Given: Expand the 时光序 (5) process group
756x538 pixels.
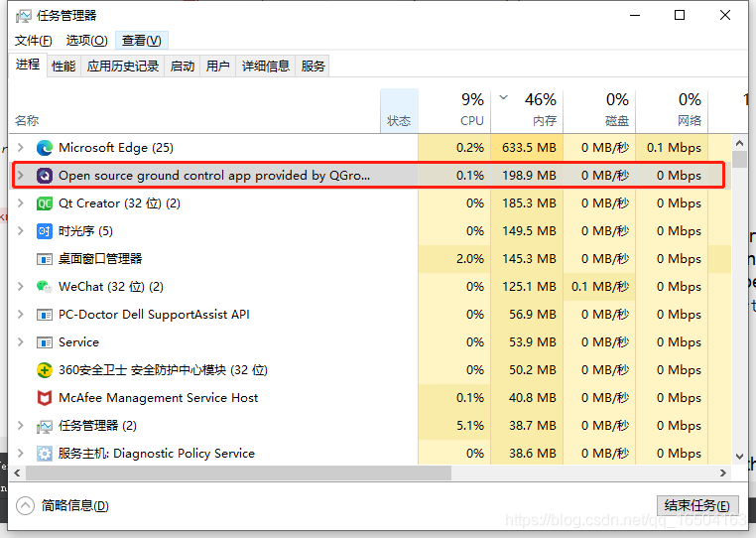Looking at the screenshot, I should coord(20,230).
